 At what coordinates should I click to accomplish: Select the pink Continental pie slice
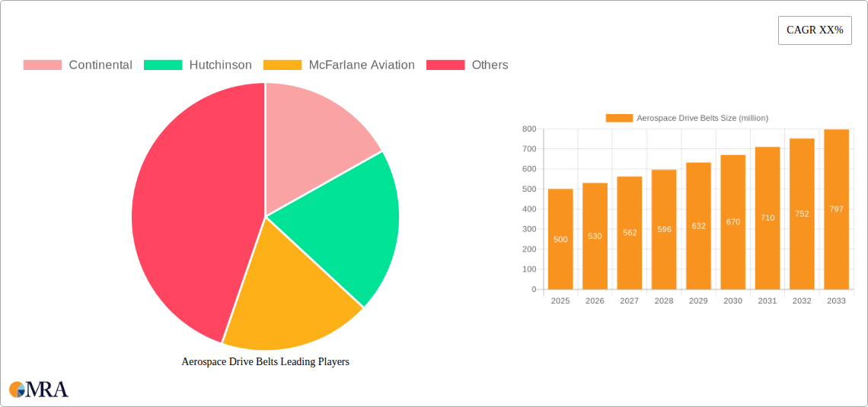[x=313, y=144]
